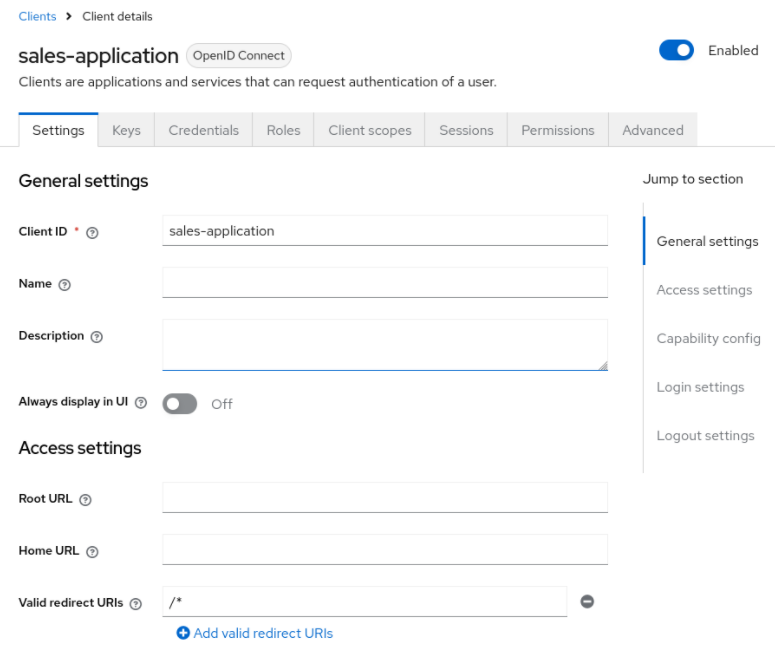Click help icon for Always display in UI
Screen dimensions: 775x652
pyautogui.click(x=141, y=403)
